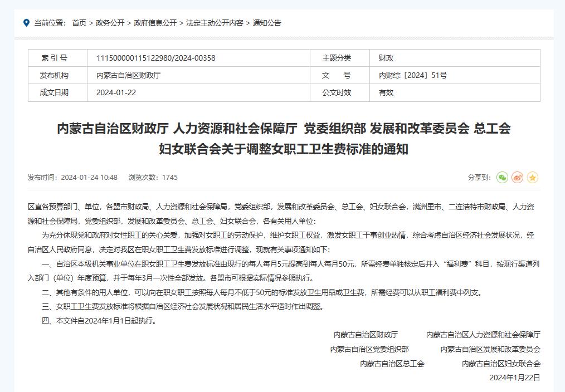Click the 成文日期 value 2024-01-22
The image size is (565, 392).
click(x=116, y=92)
